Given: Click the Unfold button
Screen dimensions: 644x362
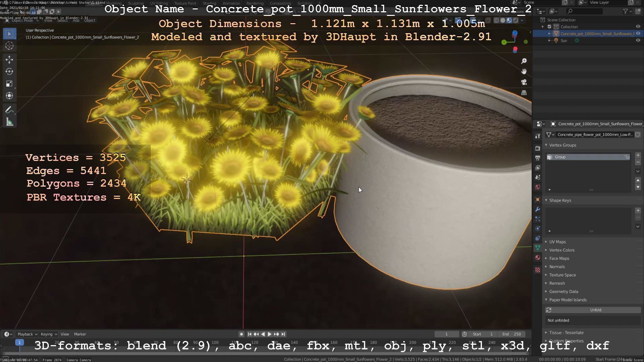Looking at the screenshot, I should pos(593,310).
